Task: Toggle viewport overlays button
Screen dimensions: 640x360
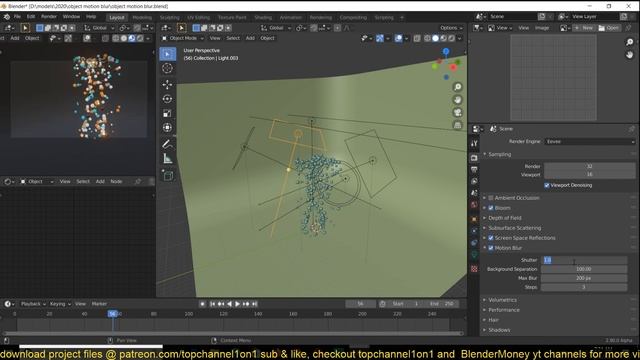Action: click(x=398, y=38)
